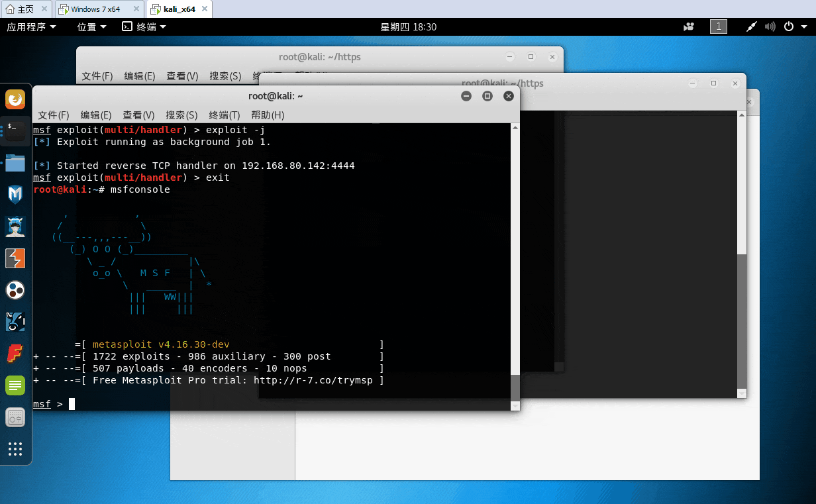The width and height of the screenshot is (816, 504).
Task: Click 'metasploit v4.16.30-dev' version text
Action: coord(161,344)
